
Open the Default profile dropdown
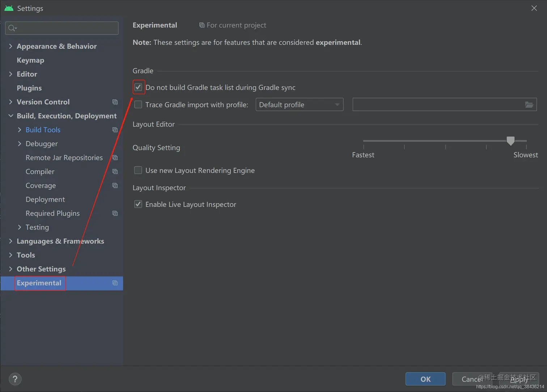300,105
